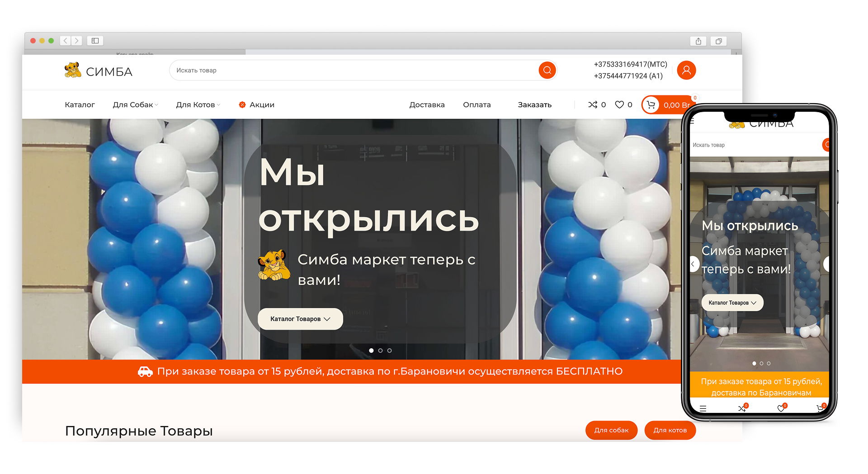The width and height of the screenshot is (868, 474).
Task: Click the browser back arrow
Action: (x=66, y=41)
